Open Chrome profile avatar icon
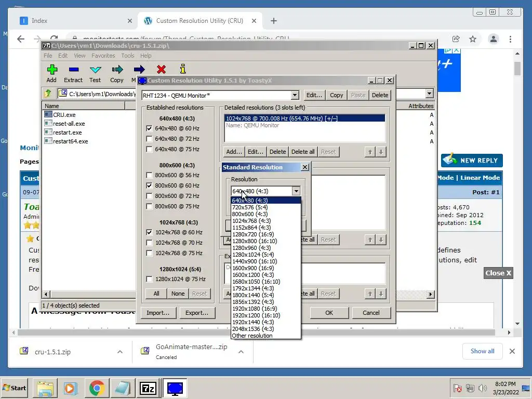Screen dimensions: 532x399 (494, 39)
